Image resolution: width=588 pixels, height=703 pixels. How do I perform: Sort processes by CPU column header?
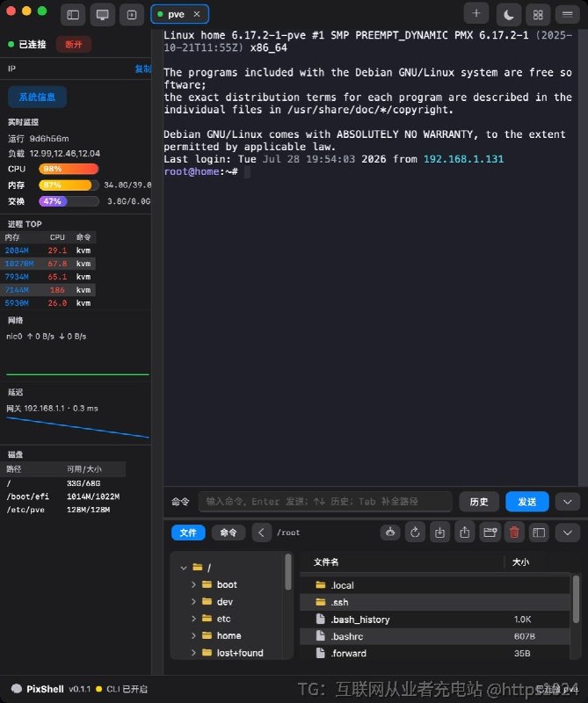point(57,237)
